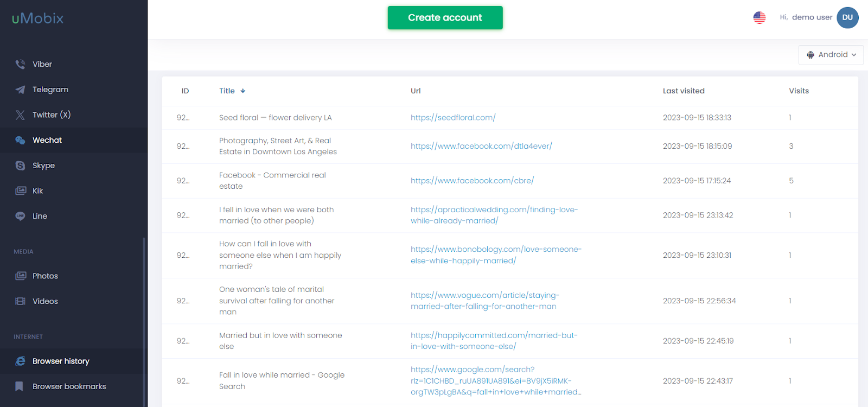Click the Line messenger icon

[x=20, y=216]
